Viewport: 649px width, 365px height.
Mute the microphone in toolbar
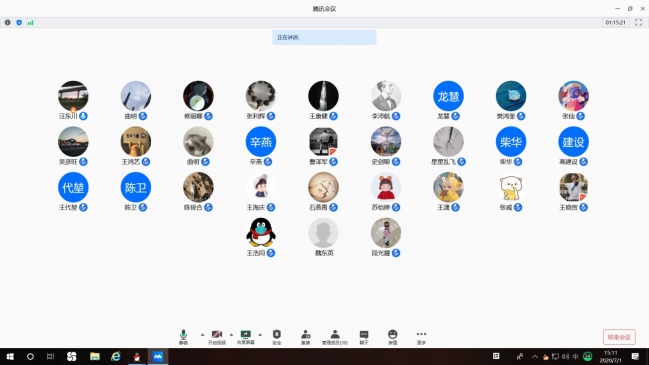coord(183,337)
